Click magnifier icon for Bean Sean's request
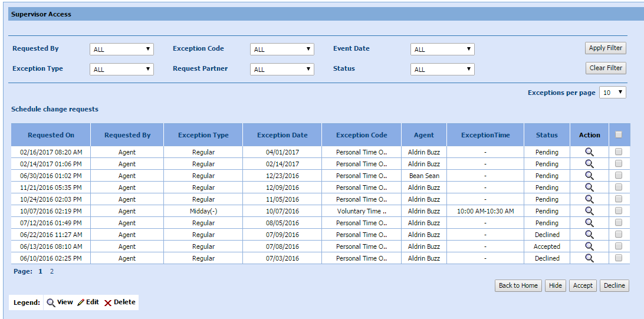 (589, 176)
